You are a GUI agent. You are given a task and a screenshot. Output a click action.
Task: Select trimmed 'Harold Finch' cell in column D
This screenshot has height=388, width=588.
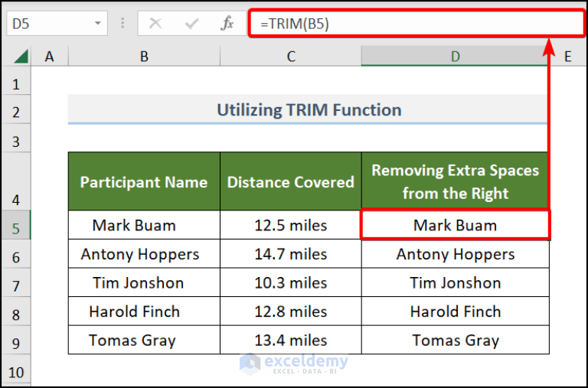[x=455, y=311]
